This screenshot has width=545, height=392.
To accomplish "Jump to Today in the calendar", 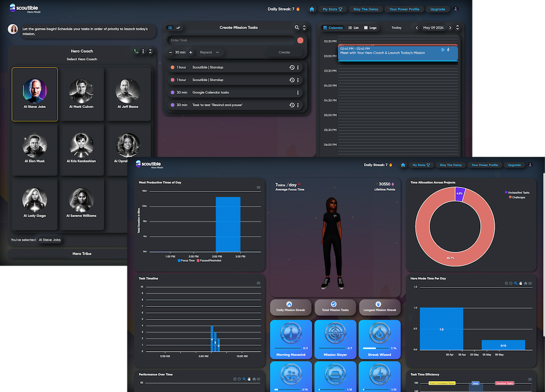I will (x=396, y=28).
